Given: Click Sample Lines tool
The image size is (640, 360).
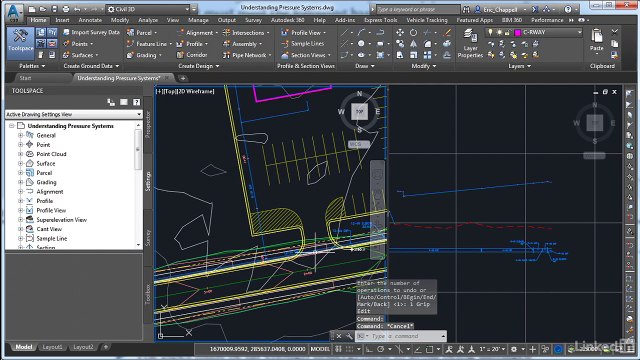Looking at the screenshot, I should point(303,44).
